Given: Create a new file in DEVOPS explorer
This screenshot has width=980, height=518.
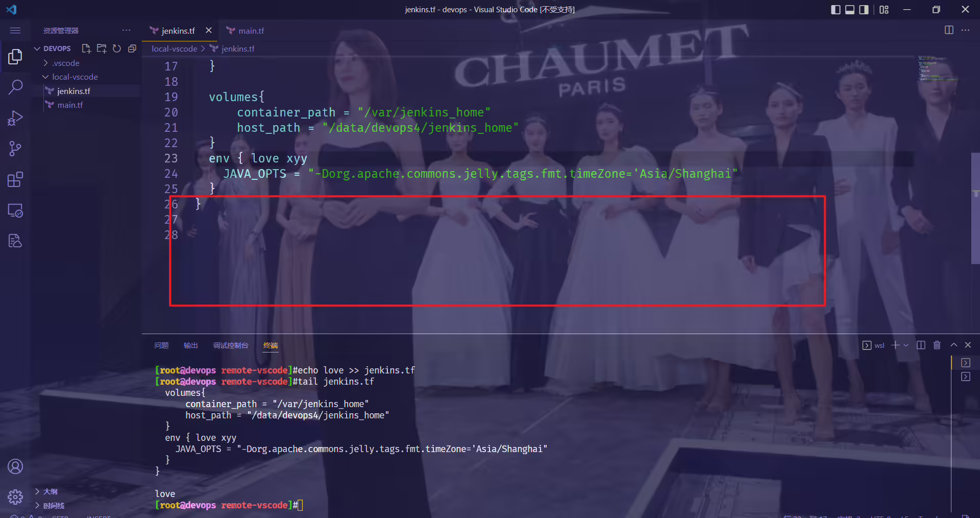Looking at the screenshot, I should pos(86,49).
